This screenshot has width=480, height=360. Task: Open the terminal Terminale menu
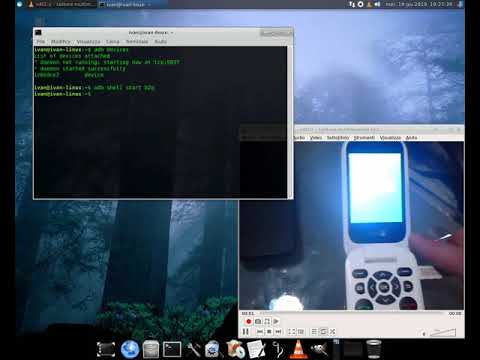(x=137, y=42)
